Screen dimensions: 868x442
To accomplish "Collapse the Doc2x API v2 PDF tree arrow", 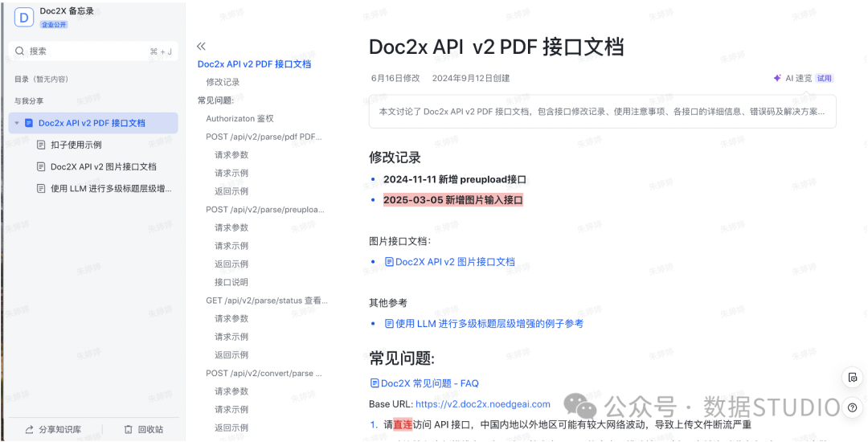I will 17,123.
